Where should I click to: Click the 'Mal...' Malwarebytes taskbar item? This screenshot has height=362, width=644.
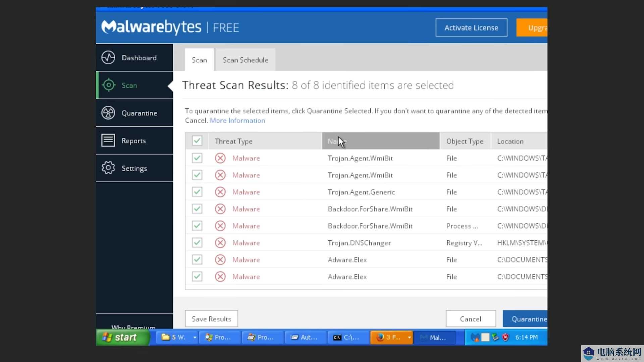pyautogui.click(x=435, y=337)
